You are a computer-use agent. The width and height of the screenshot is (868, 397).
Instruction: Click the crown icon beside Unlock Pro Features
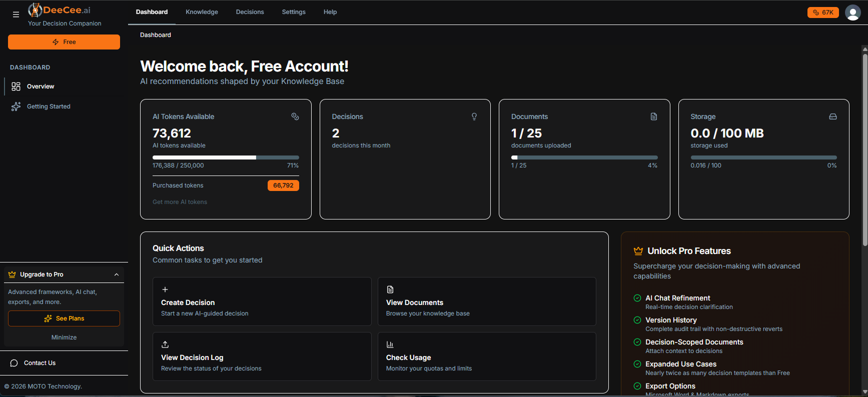tap(638, 251)
